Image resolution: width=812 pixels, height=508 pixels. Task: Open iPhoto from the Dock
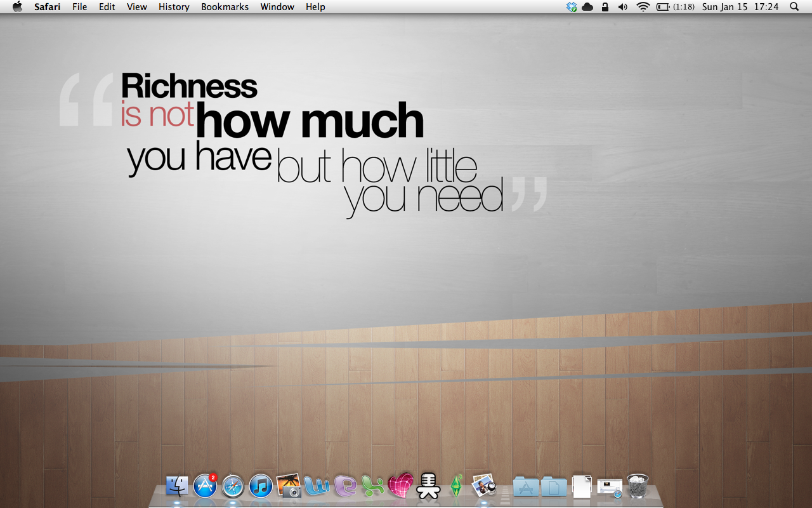click(289, 486)
